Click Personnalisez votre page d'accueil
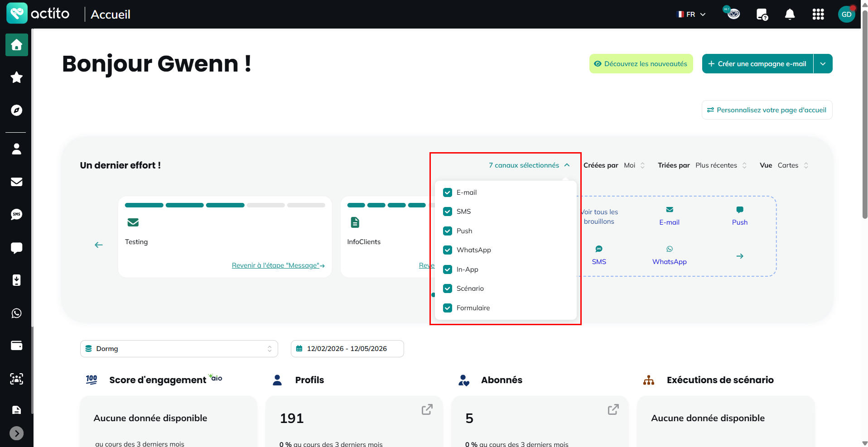The width and height of the screenshot is (868, 447). coord(767,110)
